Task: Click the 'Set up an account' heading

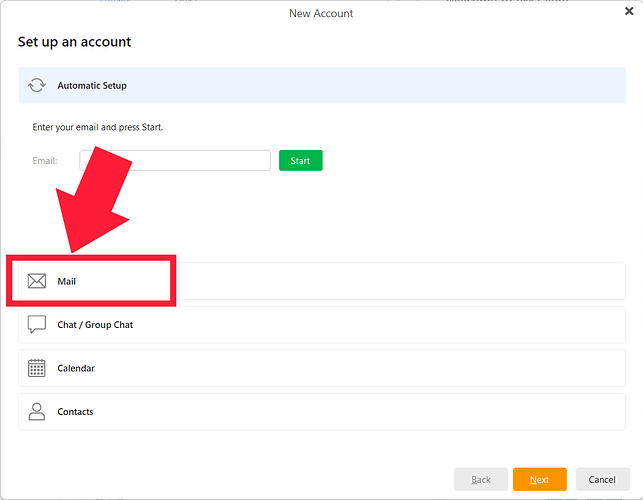Action: (74, 42)
